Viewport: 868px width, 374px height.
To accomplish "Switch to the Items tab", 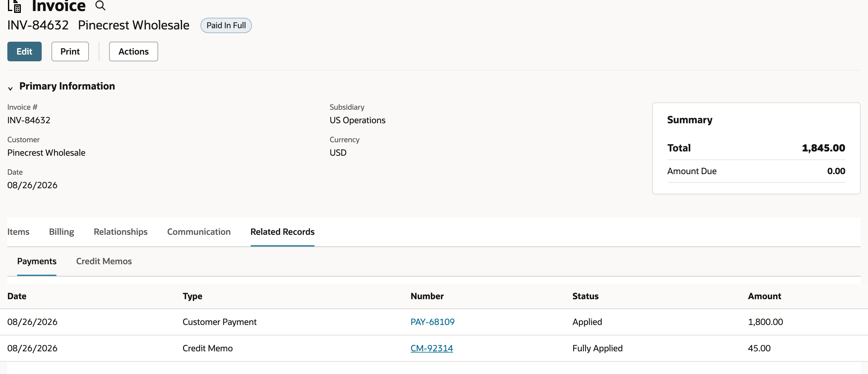I will pyautogui.click(x=18, y=232).
